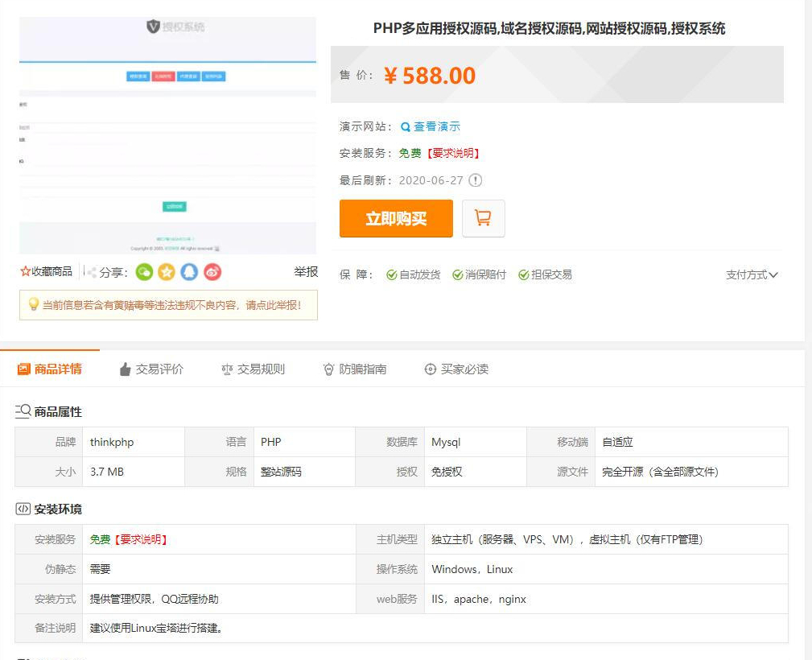
Task: Click the 2020-06-27 refresh date
Action: 431,180
